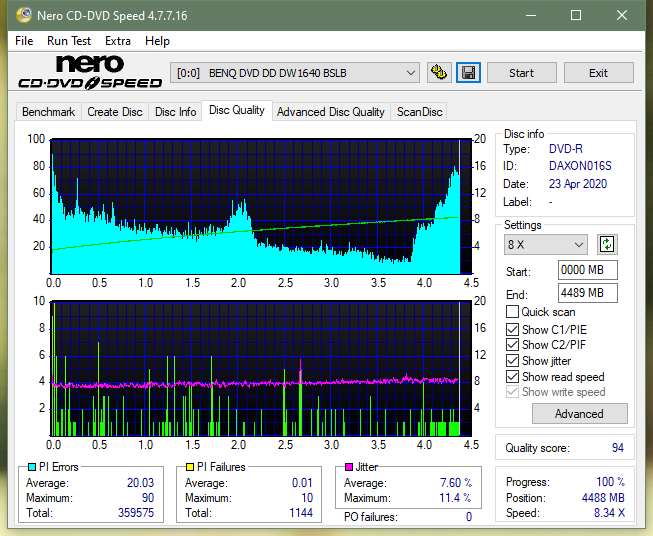Click Jitter maximum 11.4 % value
This screenshot has width=653, height=536.
tap(456, 498)
